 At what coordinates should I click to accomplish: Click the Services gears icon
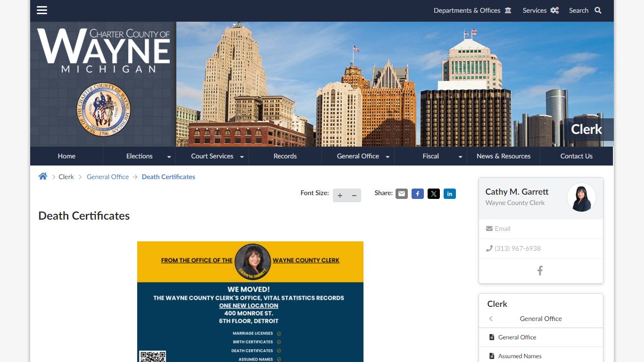point(554,10)
